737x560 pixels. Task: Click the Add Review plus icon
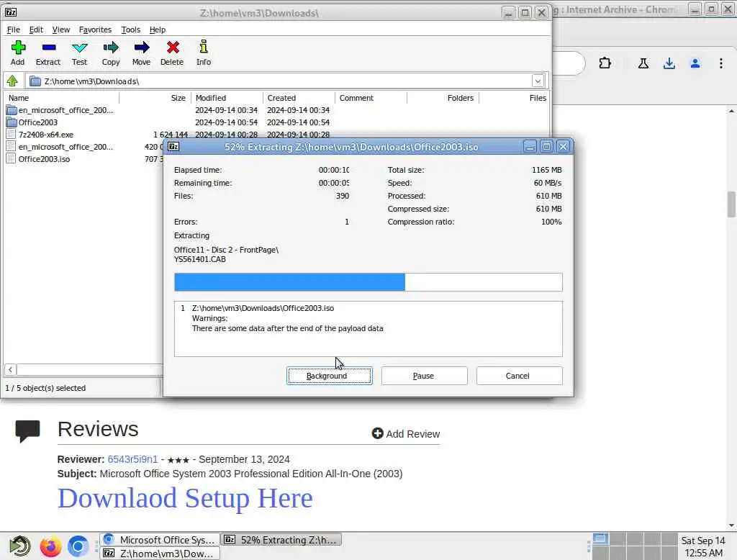(377, 433)
